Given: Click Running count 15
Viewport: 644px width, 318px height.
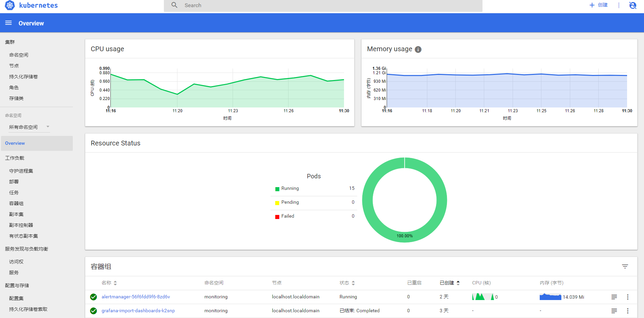Looking at the screenshot, I should [x=352, y=188].
